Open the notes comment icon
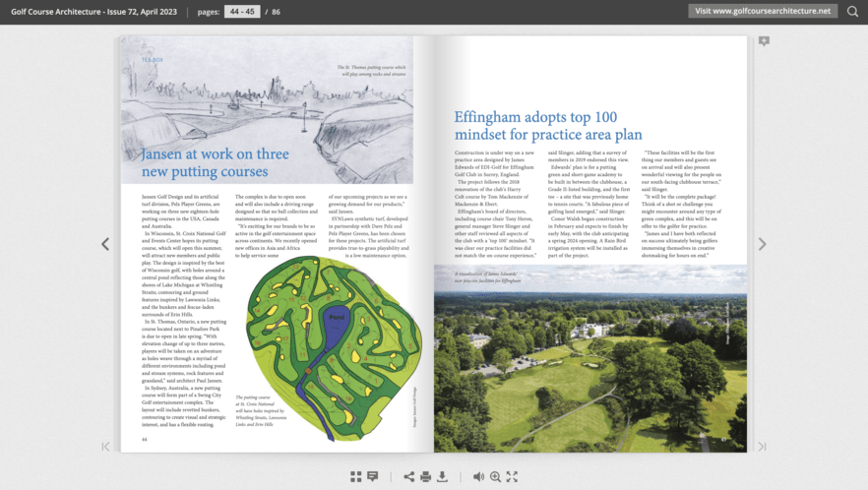 pyautogui.click(x=373, y=476)
